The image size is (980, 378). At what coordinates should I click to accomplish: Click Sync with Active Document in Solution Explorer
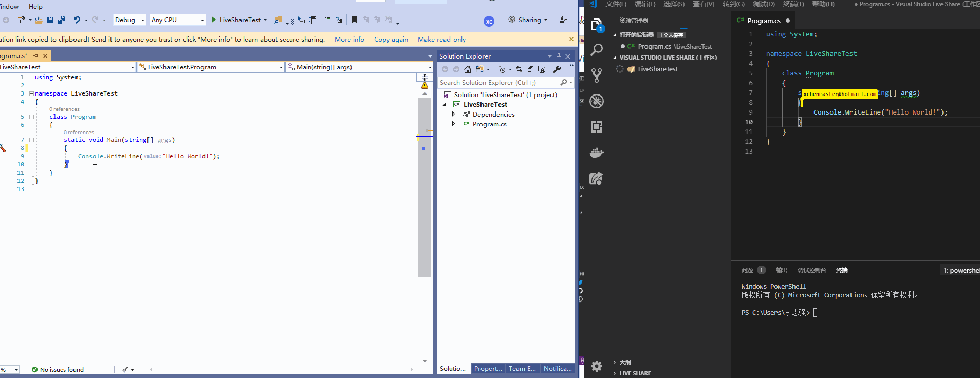pos(519,69)
